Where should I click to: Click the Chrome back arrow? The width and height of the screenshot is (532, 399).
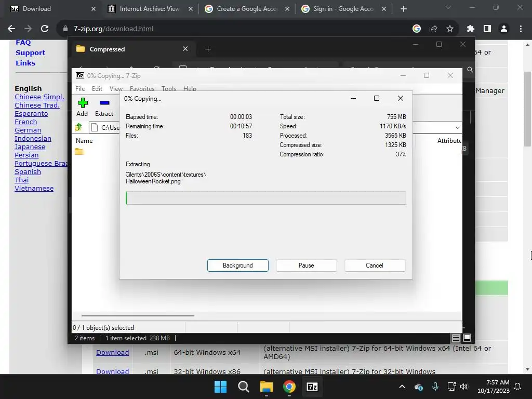[x=11, y=29]
